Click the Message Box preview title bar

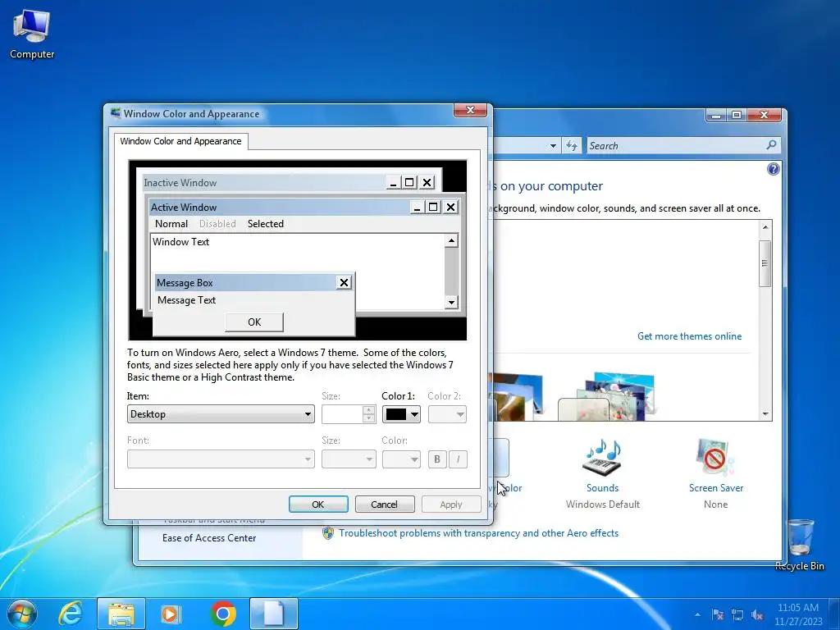click(x=245, y=282)
